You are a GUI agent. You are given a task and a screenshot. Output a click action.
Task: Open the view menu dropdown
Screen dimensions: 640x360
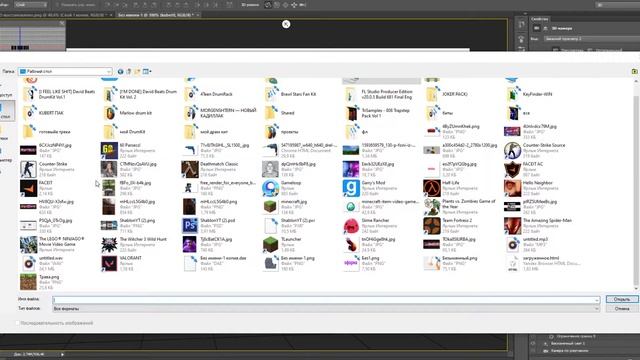(x=147, y=71)
